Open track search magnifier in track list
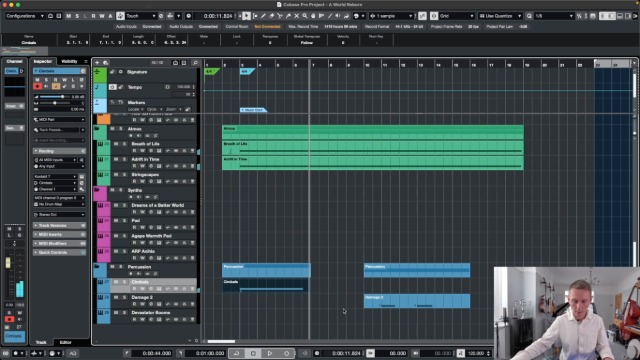 pos(195,62)
